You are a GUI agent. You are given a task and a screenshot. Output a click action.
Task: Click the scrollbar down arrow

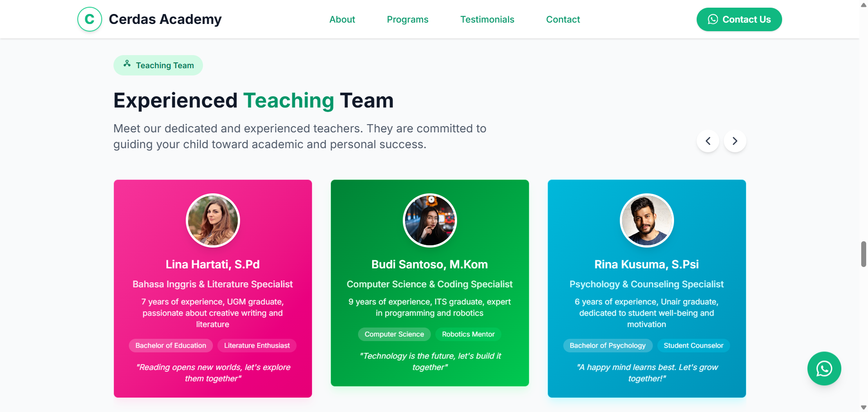click(x=863, y=407)
